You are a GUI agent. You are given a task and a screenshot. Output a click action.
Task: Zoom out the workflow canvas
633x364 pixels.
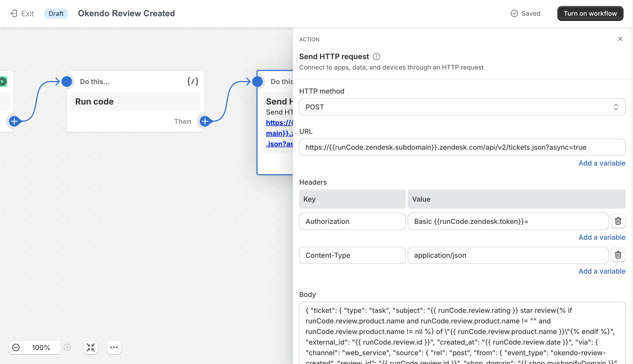pyautogui.click(x=16, y=348)
